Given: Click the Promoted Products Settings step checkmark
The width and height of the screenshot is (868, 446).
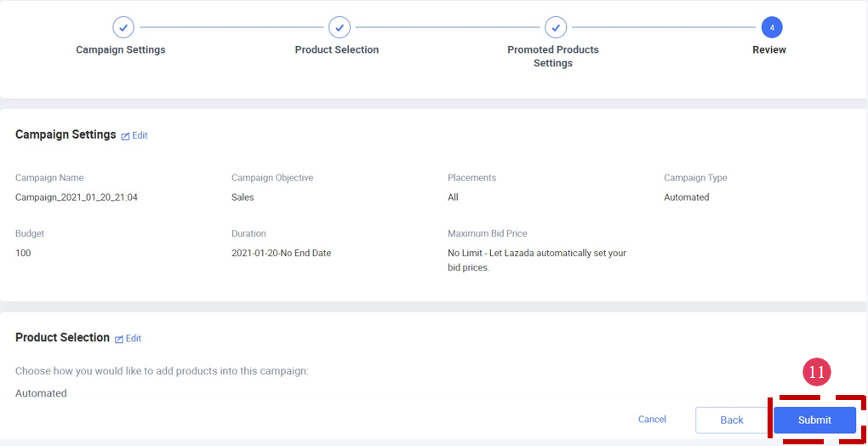Looking at the screenshot, I should point(556,27).
